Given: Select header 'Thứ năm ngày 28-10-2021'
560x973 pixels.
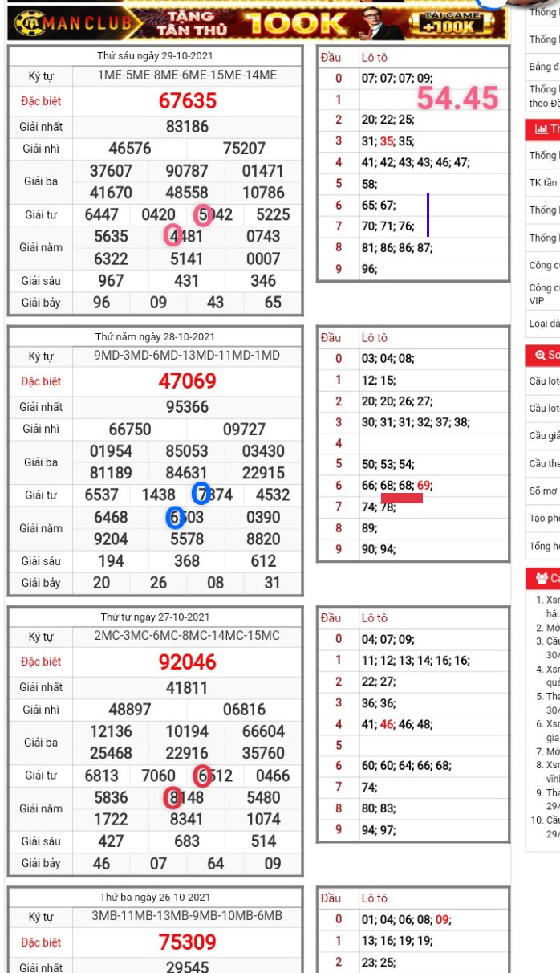Looking at the screenshot, I should [155, 336].
